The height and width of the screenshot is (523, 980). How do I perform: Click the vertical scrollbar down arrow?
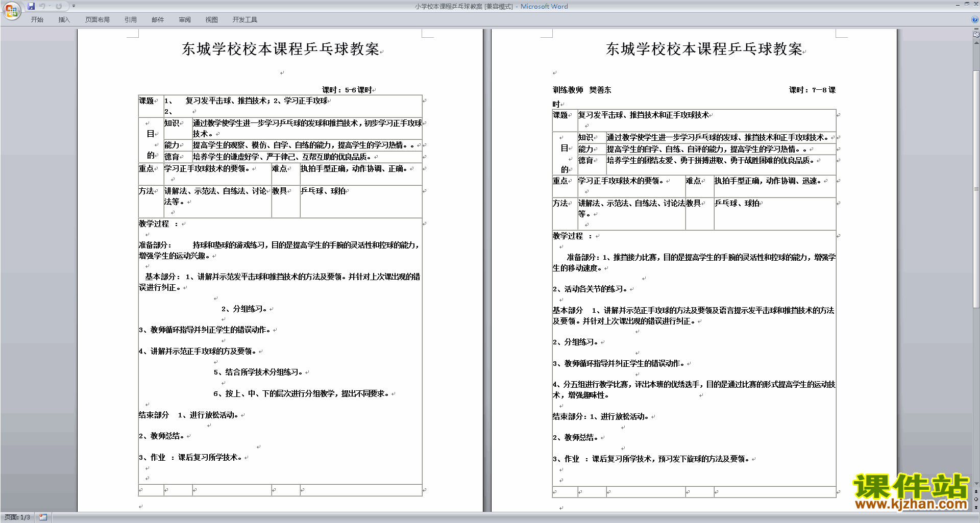click(x=976, y=484)
